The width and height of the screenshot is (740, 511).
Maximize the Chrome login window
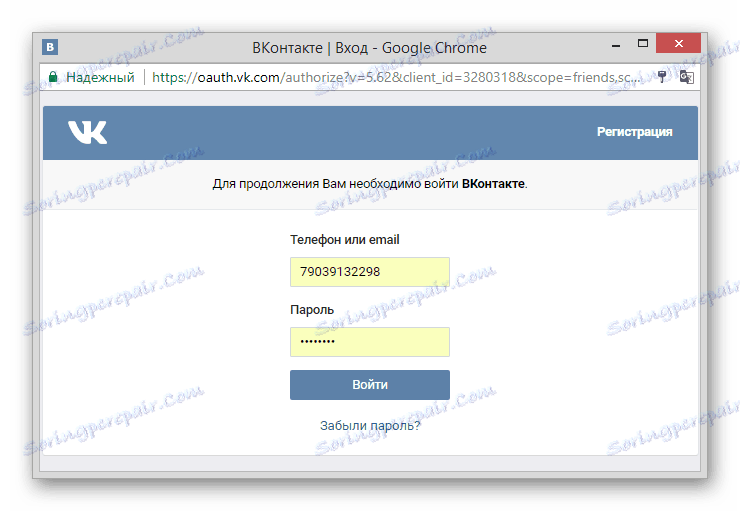click(643, 44)
